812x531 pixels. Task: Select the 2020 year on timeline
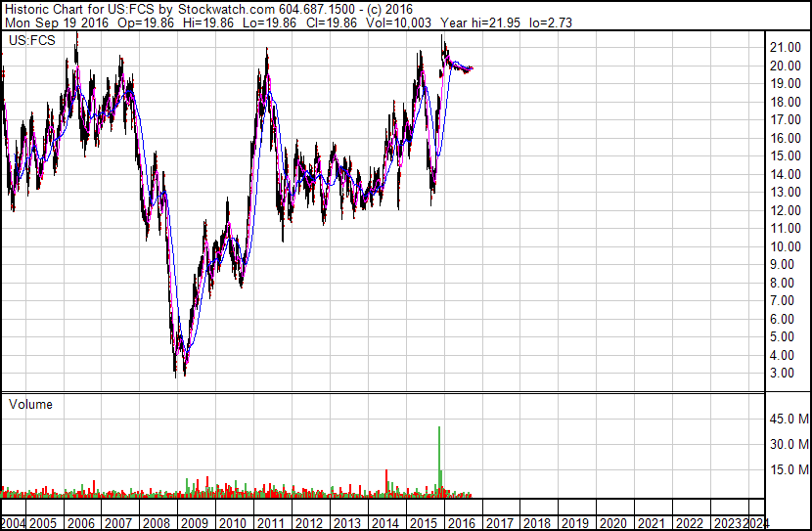613,523
